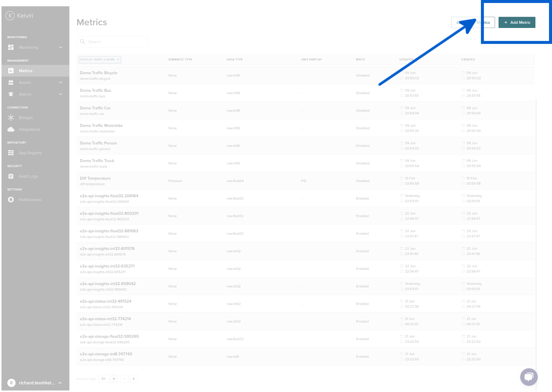
Task: Select the Assets icon in sidebar
Action: pyautogui.click(x=11, y=82)
